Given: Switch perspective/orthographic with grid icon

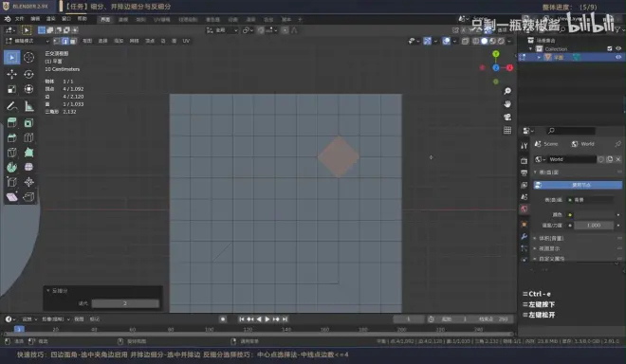Looking at the screenshot, I should [507, 130].
